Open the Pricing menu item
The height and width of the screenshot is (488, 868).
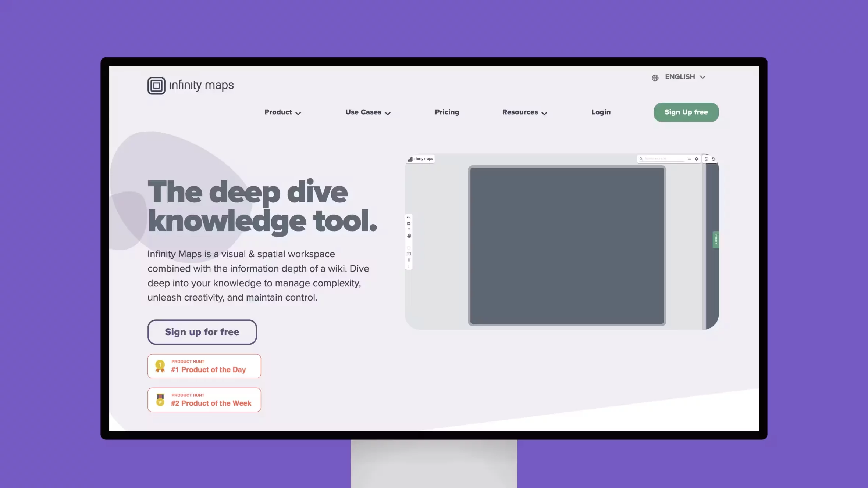(x=447, y=112)
